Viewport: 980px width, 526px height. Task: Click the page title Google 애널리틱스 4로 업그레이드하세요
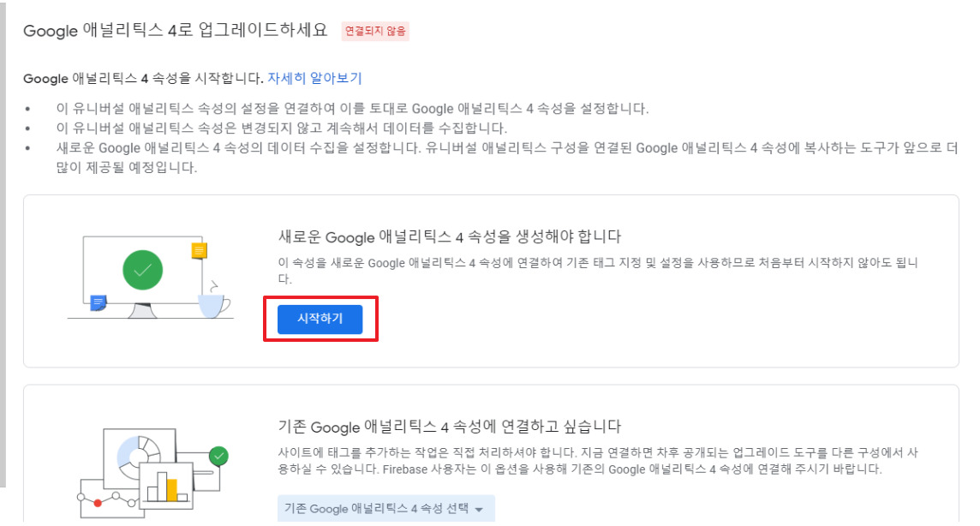[x=176, y=31]
